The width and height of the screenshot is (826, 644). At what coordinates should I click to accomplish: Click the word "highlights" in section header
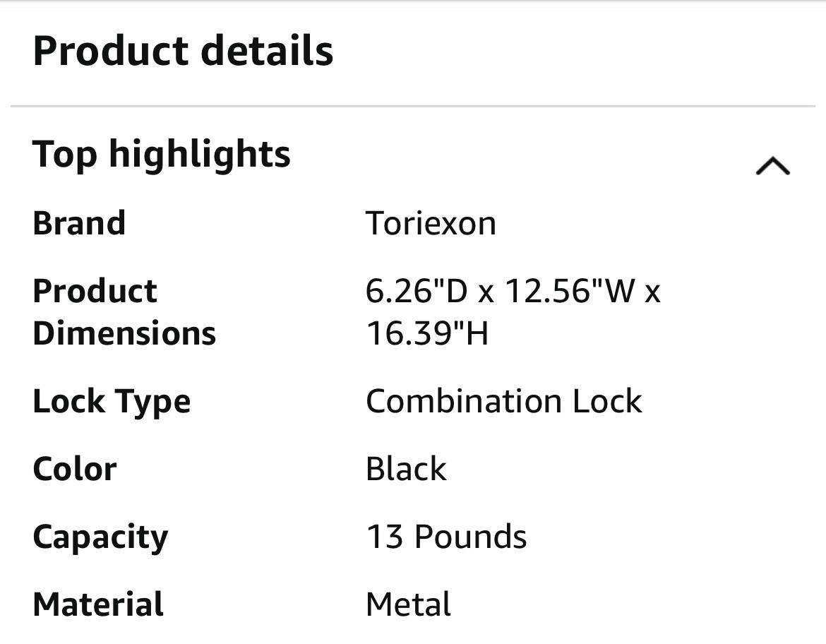(x=200, y=154)
